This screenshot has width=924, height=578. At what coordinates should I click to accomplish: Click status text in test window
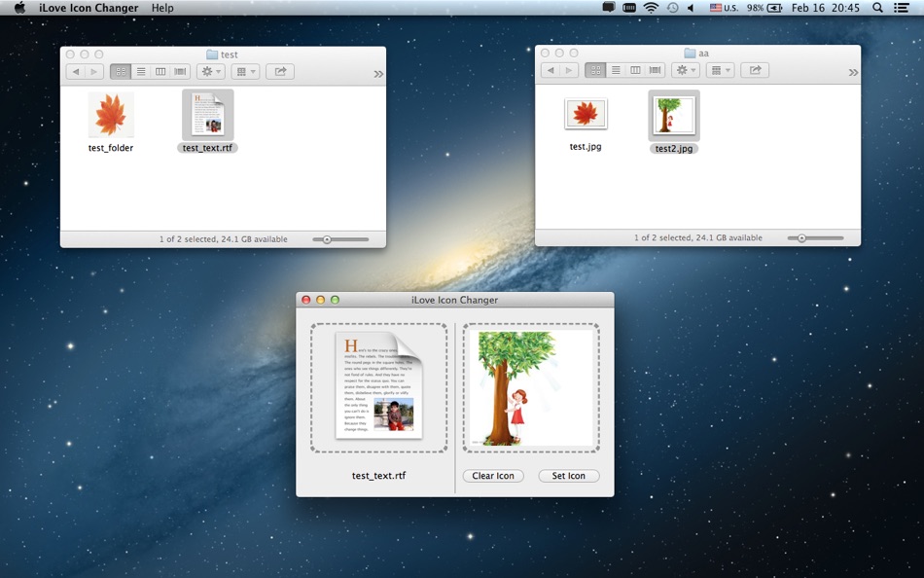[x=224, y=239]
